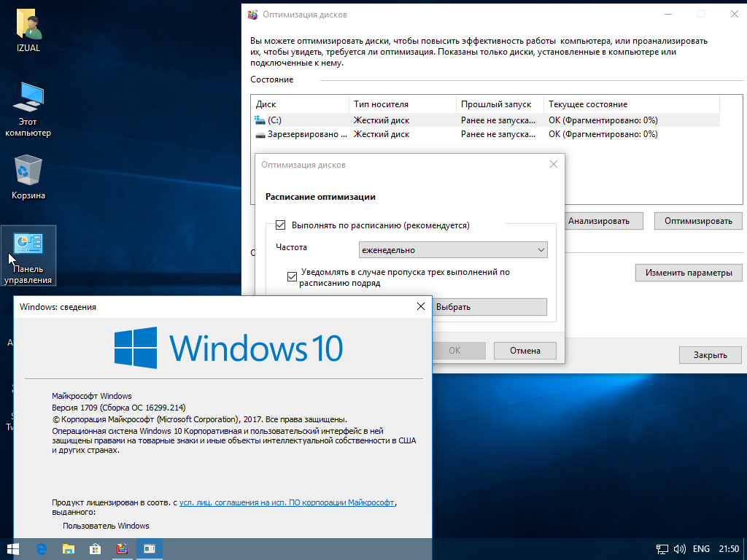Click the Оптимизировать button
747x560 pixels.
tap(698, 221)
